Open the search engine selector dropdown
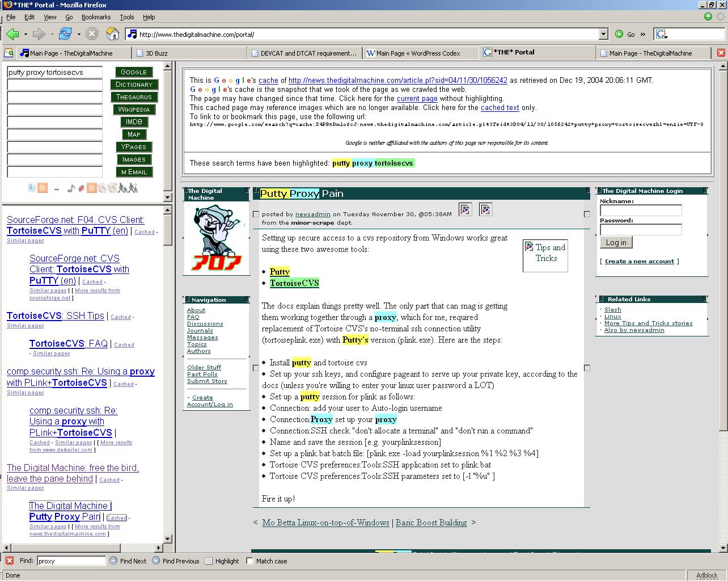This screenshot has width=728, height=581. point(661,34)
